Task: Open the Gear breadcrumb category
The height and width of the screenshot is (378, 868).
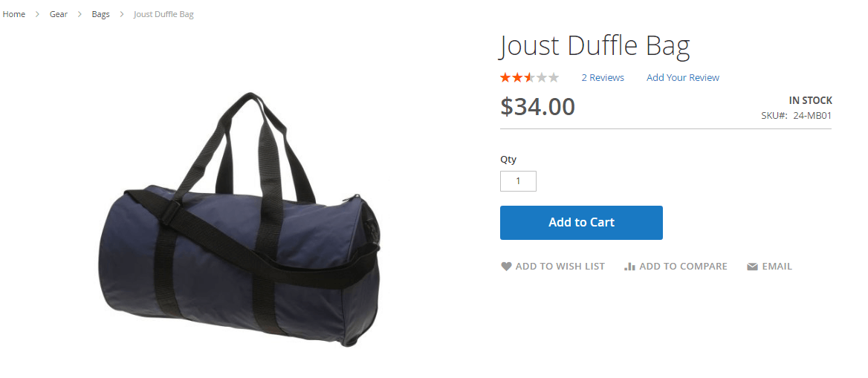Action: pos(59,14)
